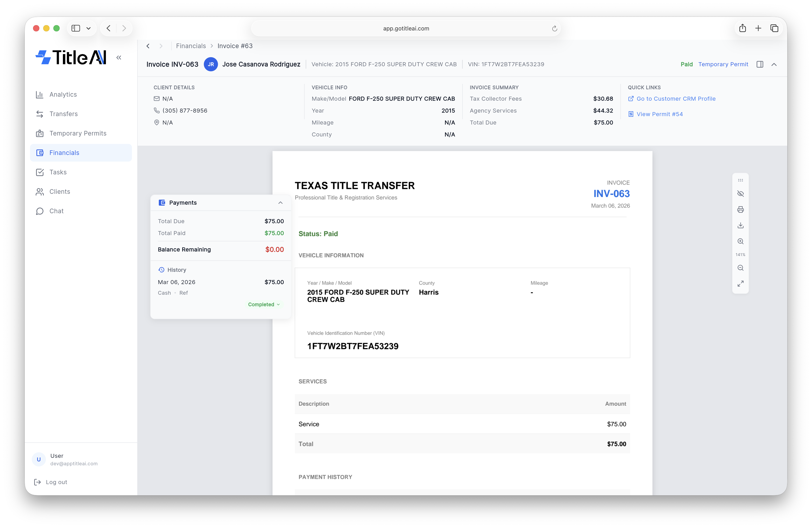The image size is (812, 528).
Task: Toggle the invoice details with chevron in header
Action: point(774,64)
